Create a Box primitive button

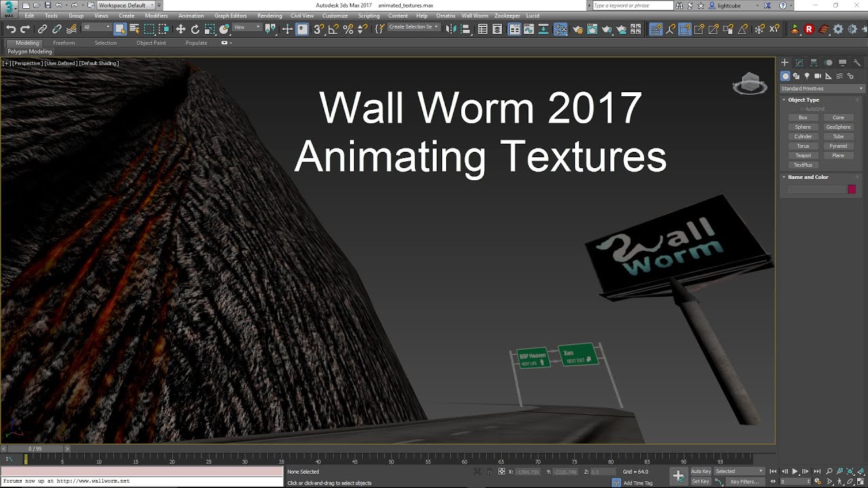coord(803,117)
